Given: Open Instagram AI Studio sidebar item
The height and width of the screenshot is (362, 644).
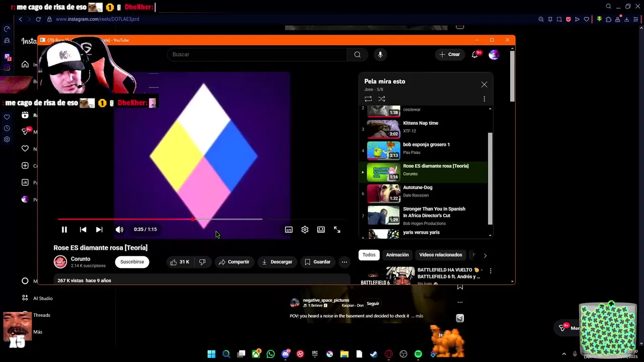Looking at the screenshot, I should [37, 298].
